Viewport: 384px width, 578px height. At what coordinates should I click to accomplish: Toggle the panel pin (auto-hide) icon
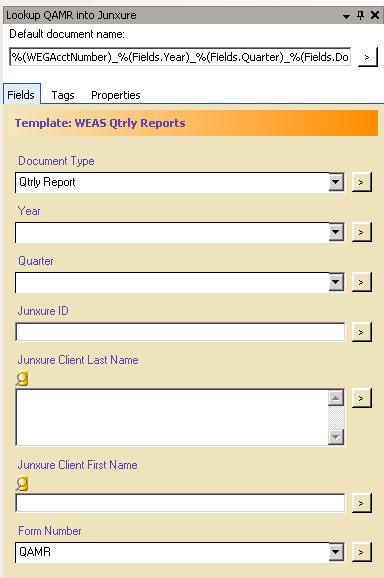[x=360, y=15]
